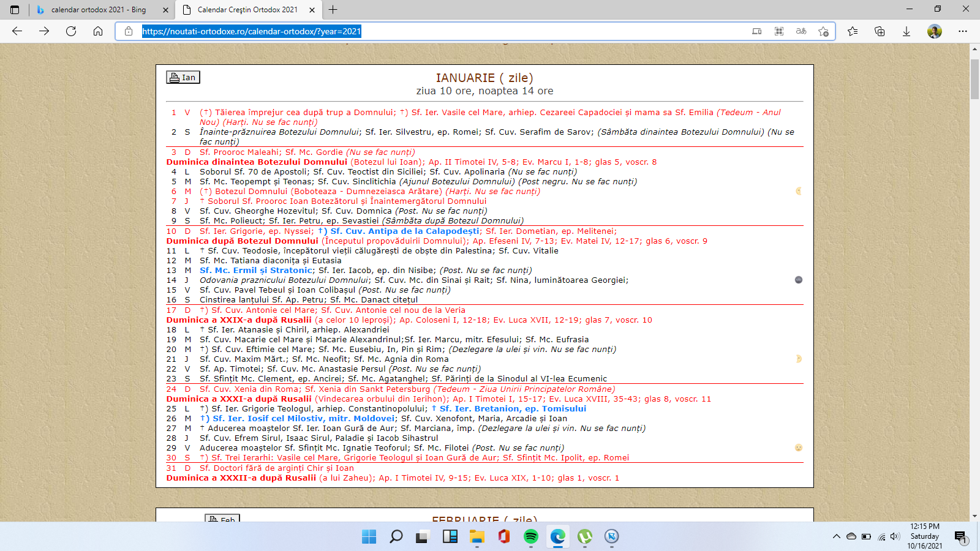Viewport: 980px width, 551px height.
Task: Open the Edge settings and more menu
Action: pyautogui.click(x=963, y=31)
